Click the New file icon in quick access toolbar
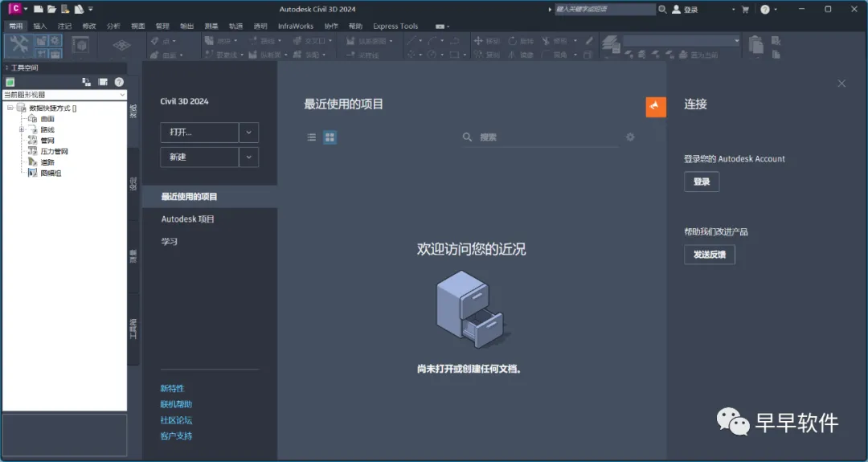This screenshot has width=868, height=462. [x=39, y=9]
